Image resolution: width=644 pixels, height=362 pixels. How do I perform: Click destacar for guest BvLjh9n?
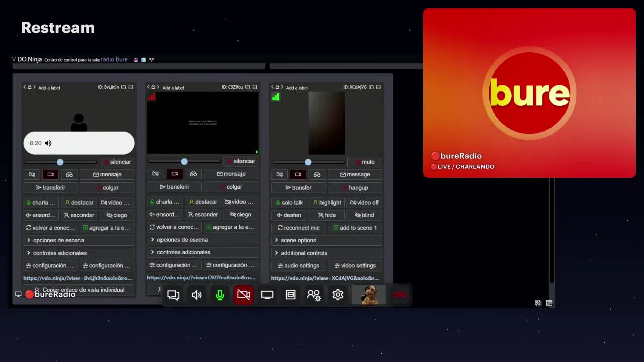(x=79, y=202)
